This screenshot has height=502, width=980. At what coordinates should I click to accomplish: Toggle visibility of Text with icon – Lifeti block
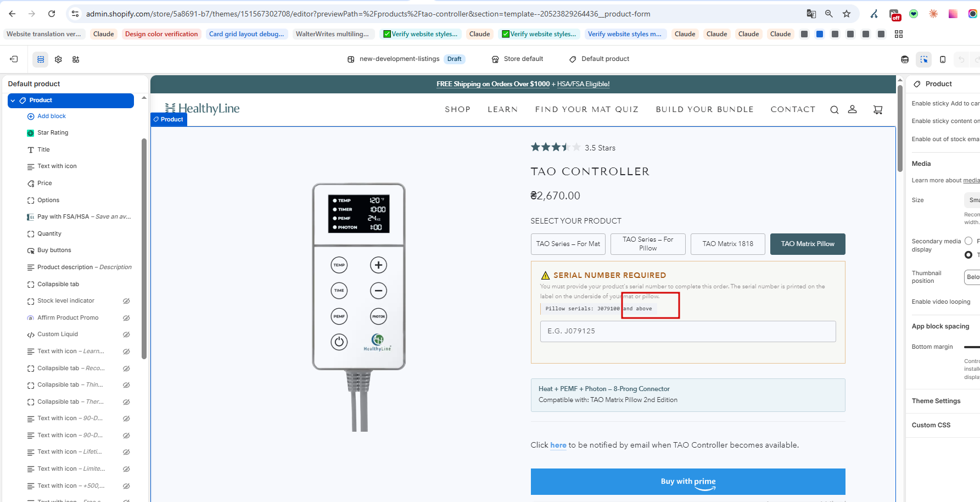tap(126, 452)
